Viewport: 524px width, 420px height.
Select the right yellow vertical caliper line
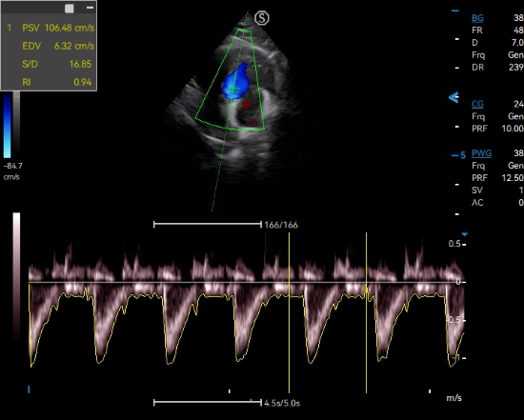click(366, 312)
